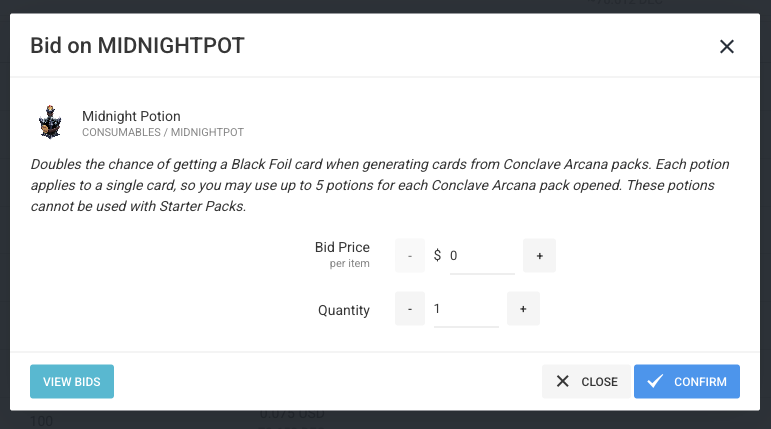The image size is (771, 429).
Task: Click the italic potion description paragraph
Action: click(x=380, y=185)
